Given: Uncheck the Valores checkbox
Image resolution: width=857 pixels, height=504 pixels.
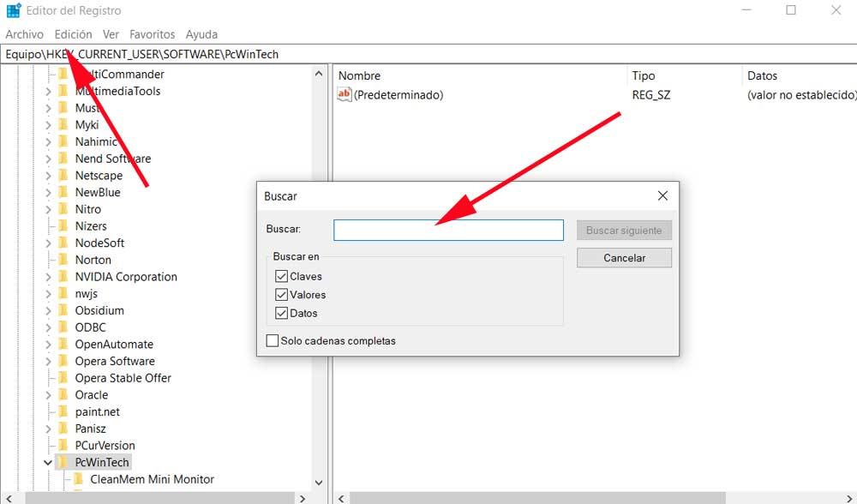Looking at the screenshot, I should [x=281, y=295].
